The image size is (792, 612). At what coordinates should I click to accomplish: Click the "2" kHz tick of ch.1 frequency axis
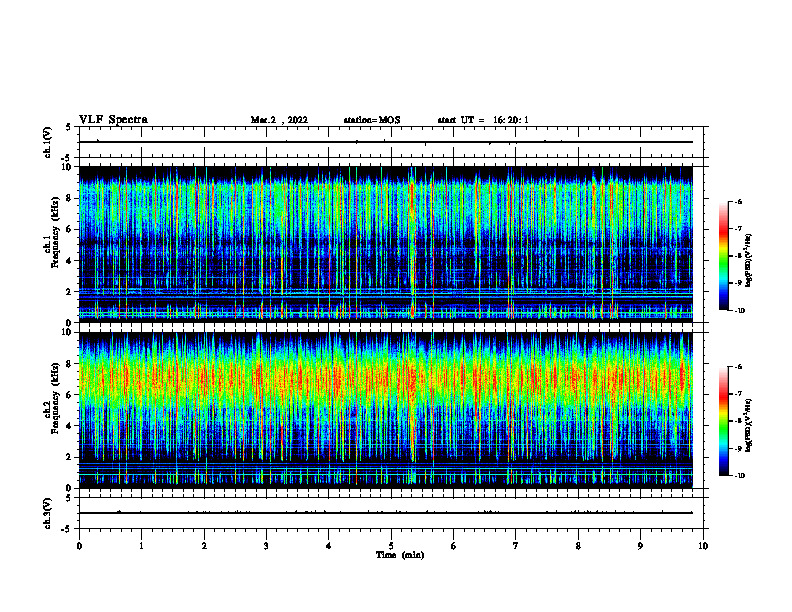click(x=69, y=292)
